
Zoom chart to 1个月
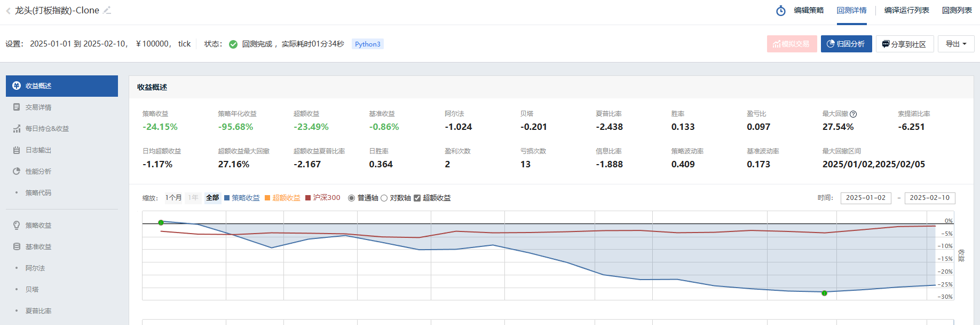(x=173, y=198)
